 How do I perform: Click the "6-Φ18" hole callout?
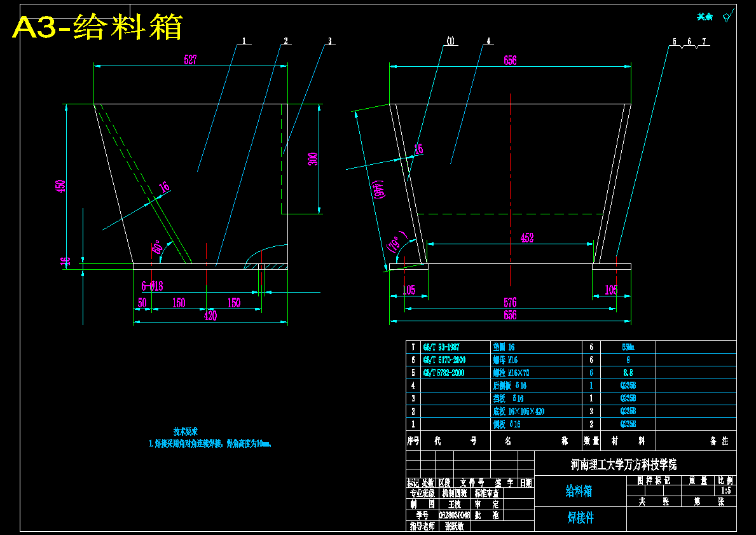153,286
